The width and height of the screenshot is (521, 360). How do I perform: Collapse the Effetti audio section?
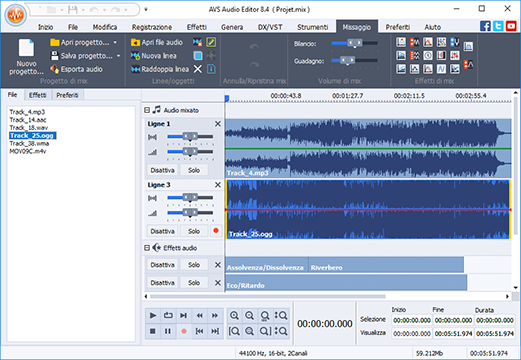point(147,248)
